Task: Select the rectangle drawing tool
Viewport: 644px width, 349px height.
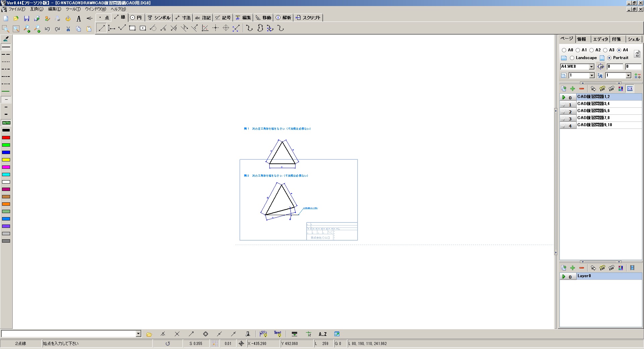Action: [x=132, y=28]
